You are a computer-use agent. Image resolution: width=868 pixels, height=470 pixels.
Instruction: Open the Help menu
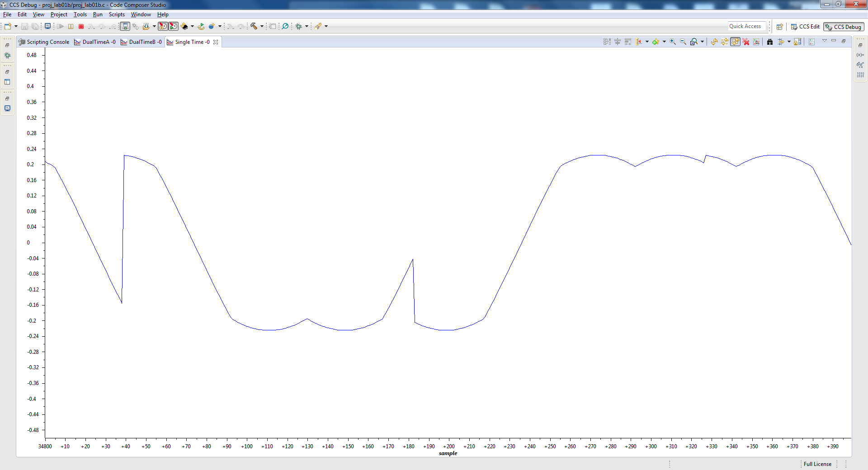tap(163, 14)
